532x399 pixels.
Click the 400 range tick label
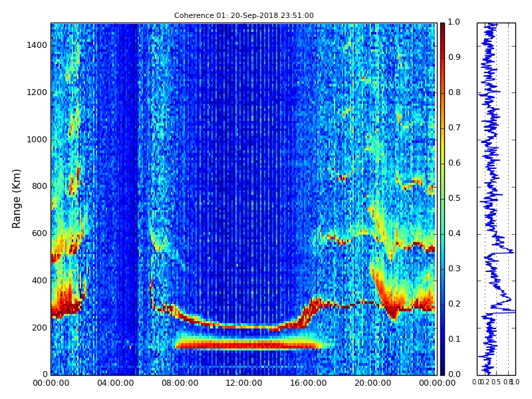(39, 281)
